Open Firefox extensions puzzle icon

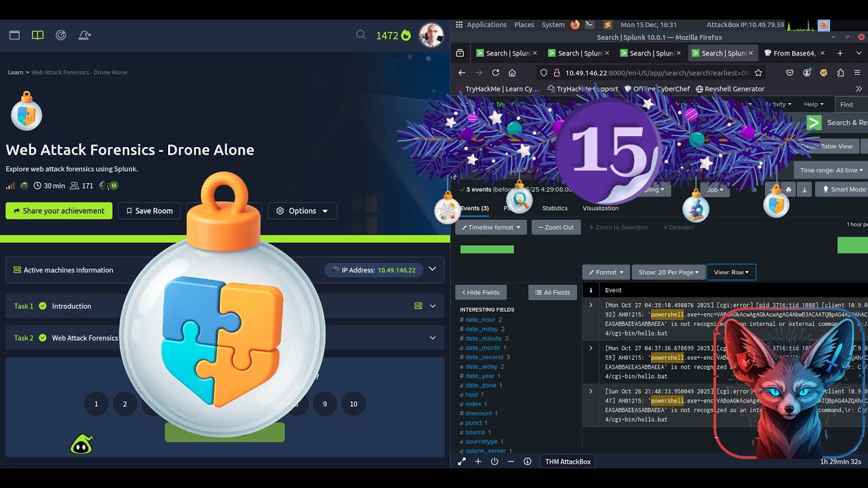(x=841, y=73)
